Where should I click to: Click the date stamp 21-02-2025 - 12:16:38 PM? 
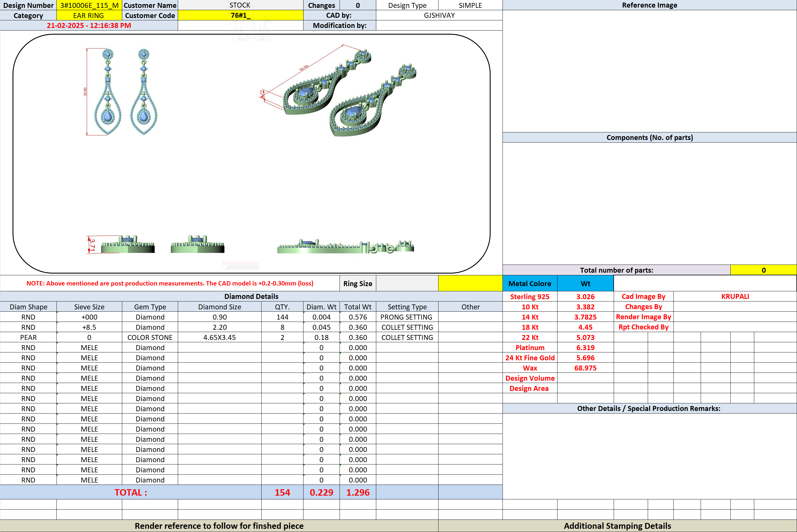[89, 25]
